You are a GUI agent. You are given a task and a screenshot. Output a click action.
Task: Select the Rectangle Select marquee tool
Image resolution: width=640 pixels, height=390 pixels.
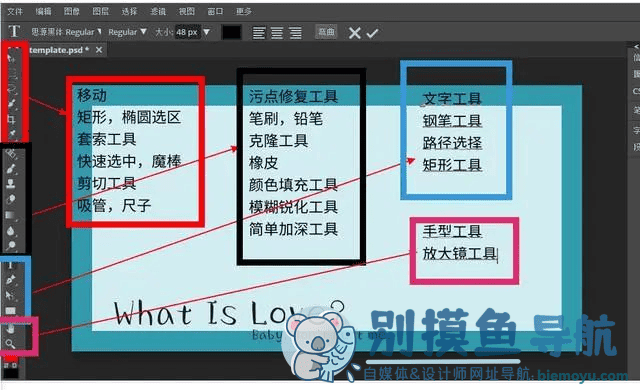[x=12, y=73]
